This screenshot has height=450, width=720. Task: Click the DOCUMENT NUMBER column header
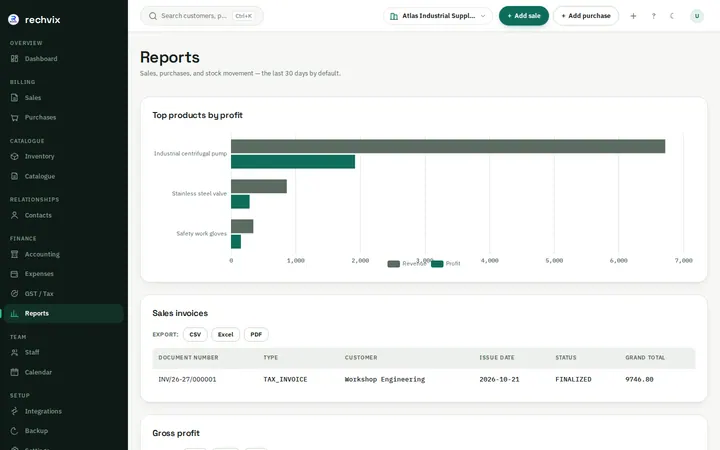(x=188, y=357)
